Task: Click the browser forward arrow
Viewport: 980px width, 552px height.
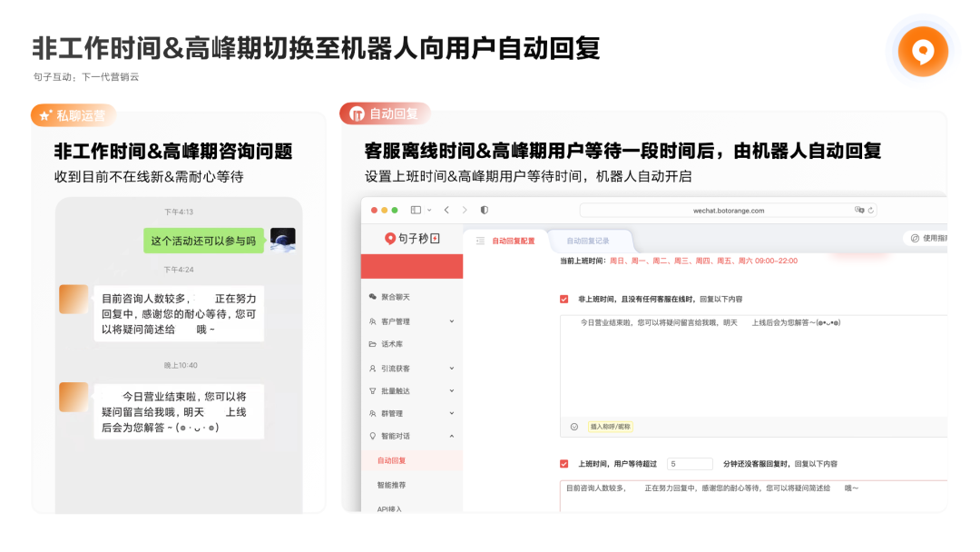Action: (x=465, y=210)
